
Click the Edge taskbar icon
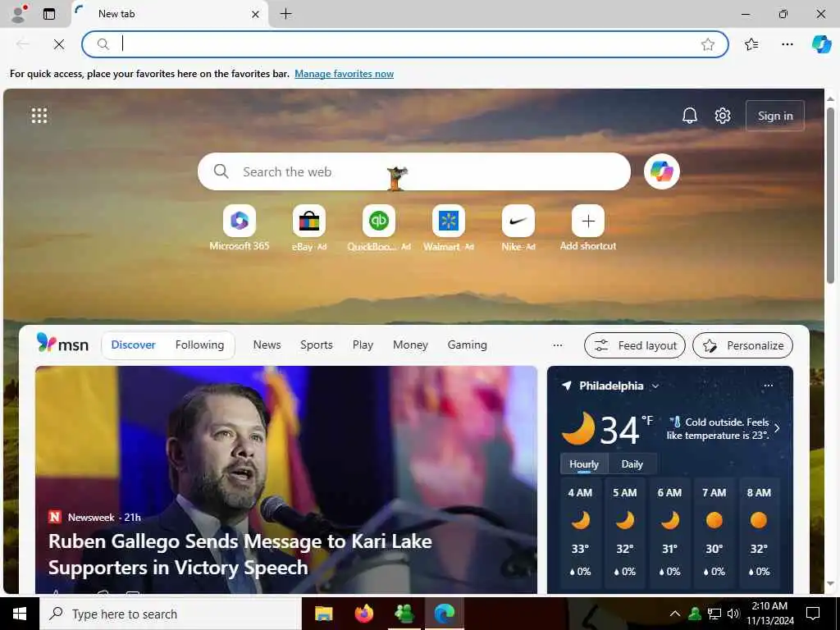(x=445, y=614)
